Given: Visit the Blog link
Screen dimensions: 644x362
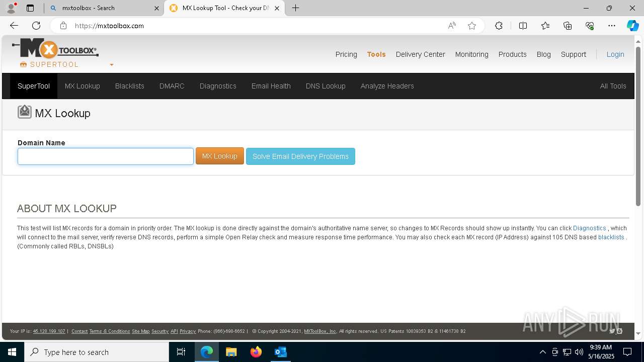Looking at the screenshot, I should [544, 54].
